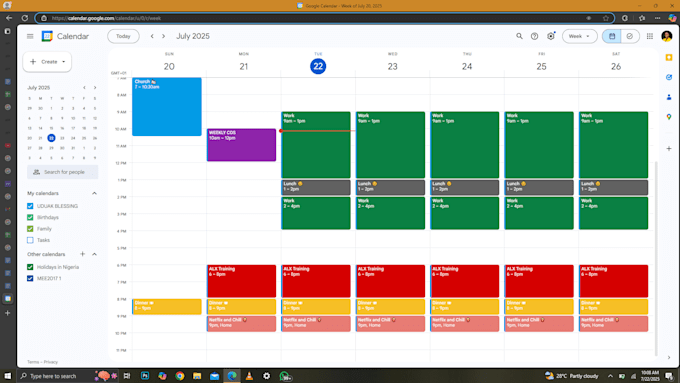Open Sunday Dinner event
The width and height of the screenshot is (680, 383).
coord(167,307)
